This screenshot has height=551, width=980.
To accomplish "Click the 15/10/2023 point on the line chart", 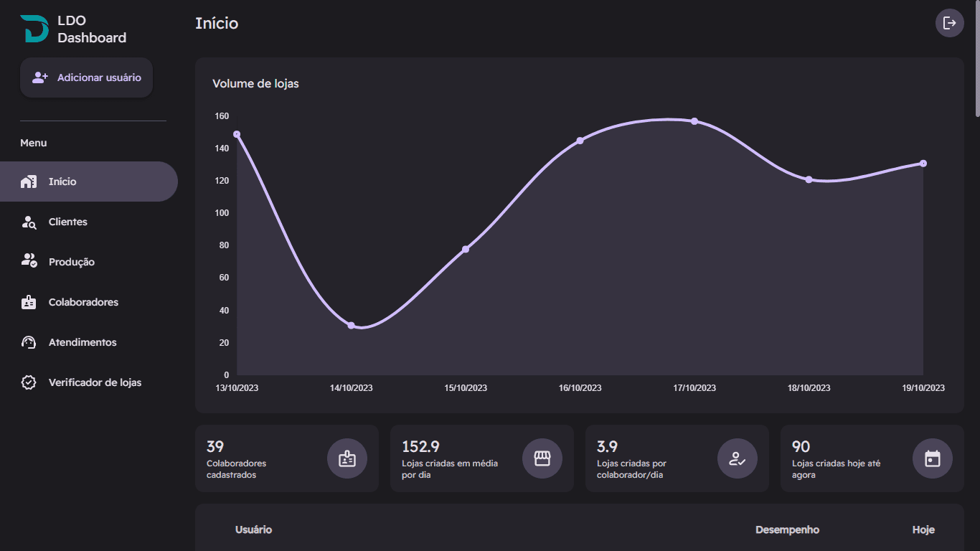I will (466, 249).
